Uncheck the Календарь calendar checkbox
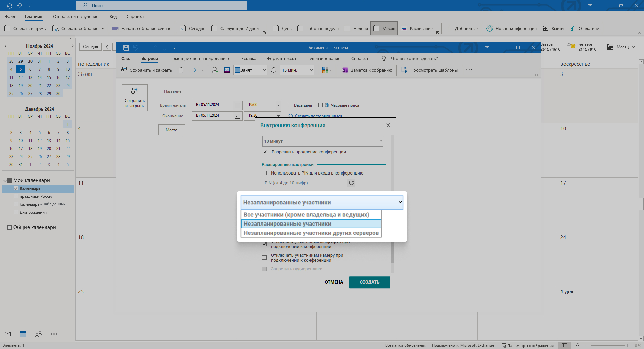This screenshot has width=644, height=349. pos(16,188)
